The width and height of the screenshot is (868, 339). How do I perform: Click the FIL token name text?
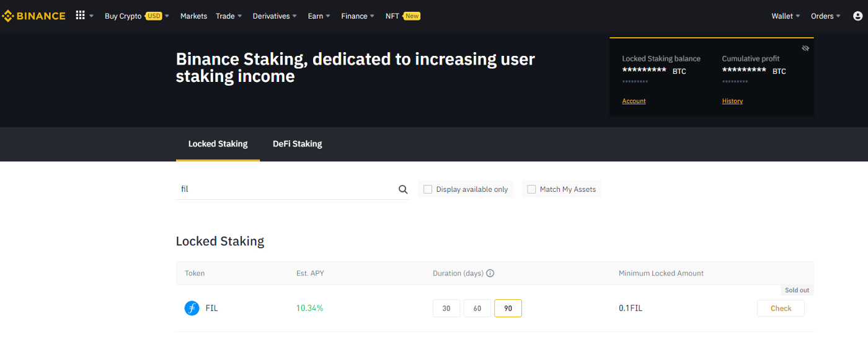click(x=211, y=308)
